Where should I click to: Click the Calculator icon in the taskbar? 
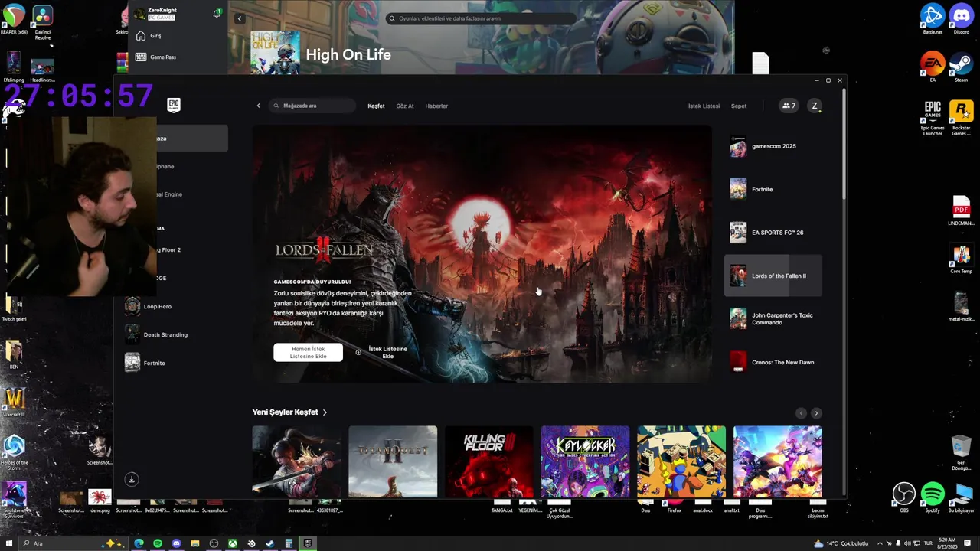(289, 543)
